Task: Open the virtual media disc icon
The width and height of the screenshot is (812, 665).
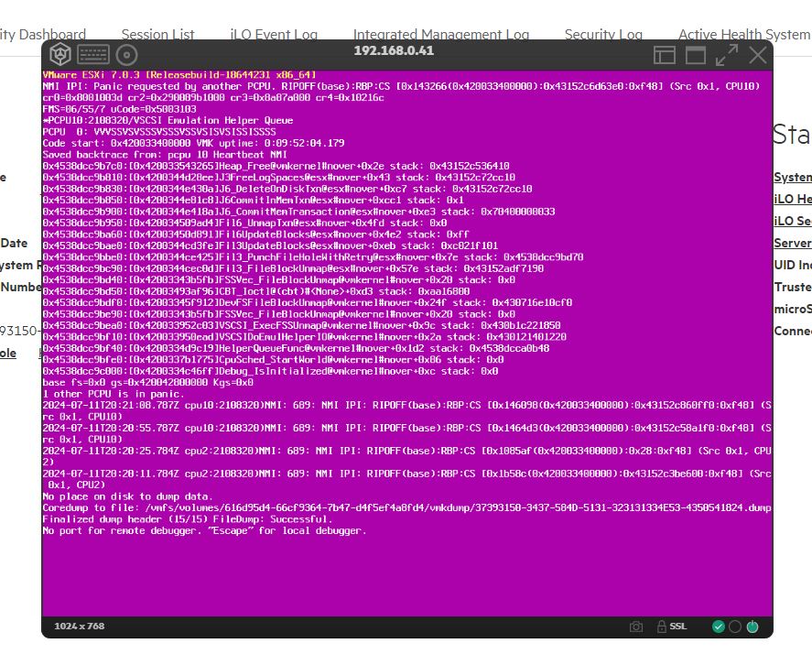Action: (x=126, y=55)
